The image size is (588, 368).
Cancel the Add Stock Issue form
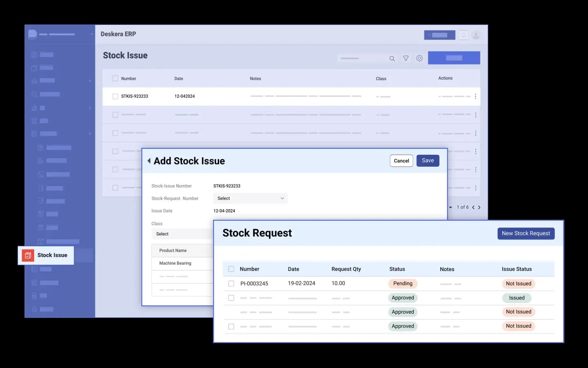point(401,161)
